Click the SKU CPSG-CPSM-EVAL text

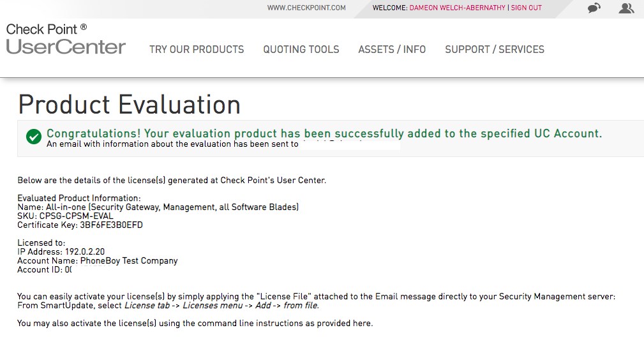pyautogui.click(x=65, y=216)
